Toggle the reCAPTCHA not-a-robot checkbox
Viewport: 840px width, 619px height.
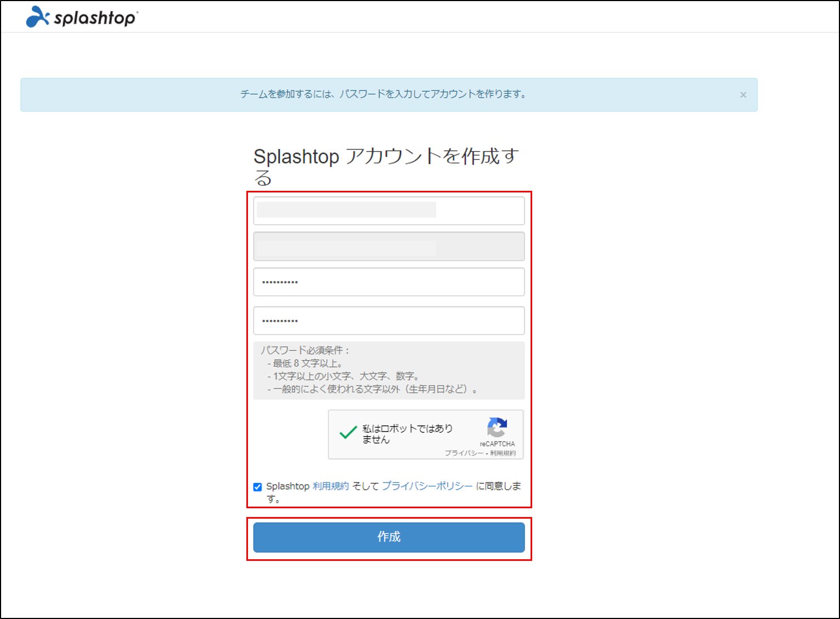coord(348,433)
